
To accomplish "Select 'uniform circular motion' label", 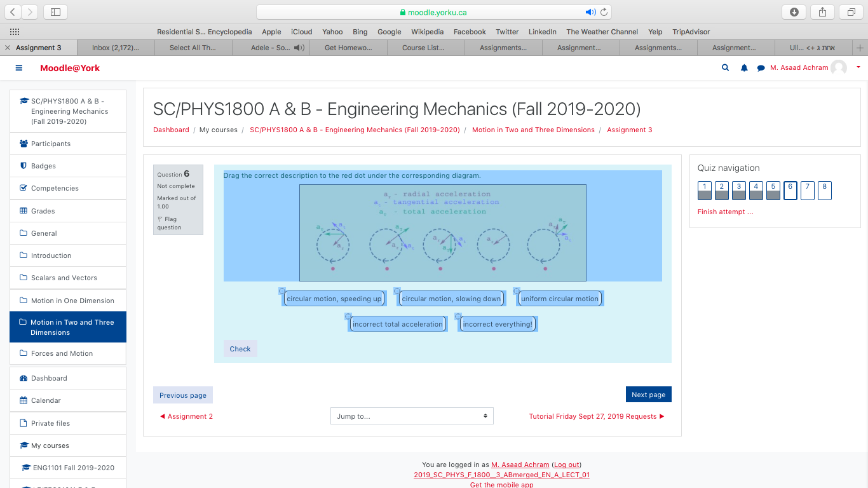I will 560,299.
